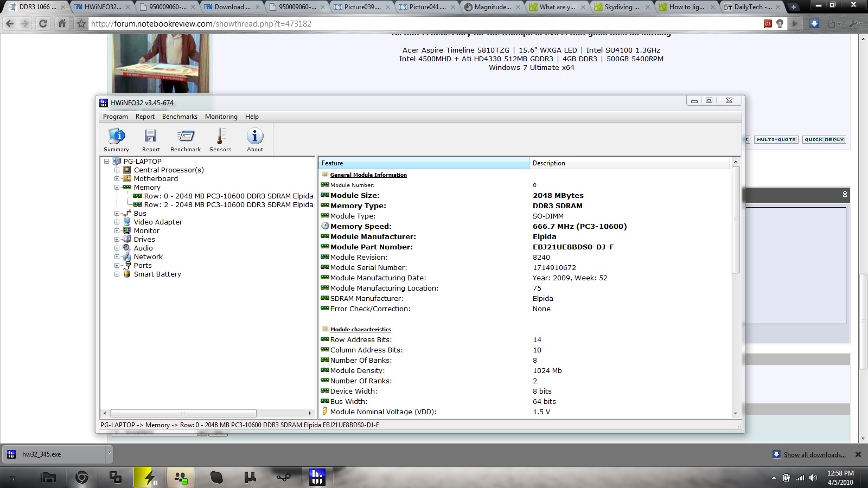Click the Smart Battery tree icon
Viewport: 868px width, 488px height.
click(127, 274)
